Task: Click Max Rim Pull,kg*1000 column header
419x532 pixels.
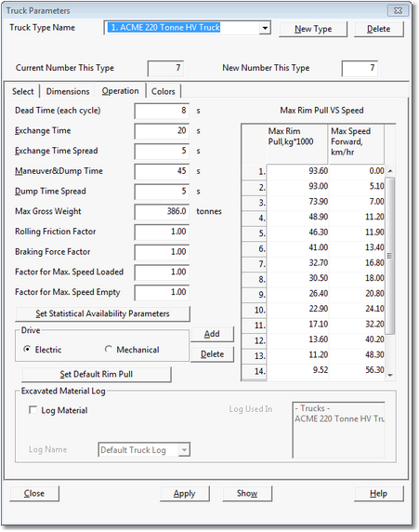Action: [x=297, y=144]
